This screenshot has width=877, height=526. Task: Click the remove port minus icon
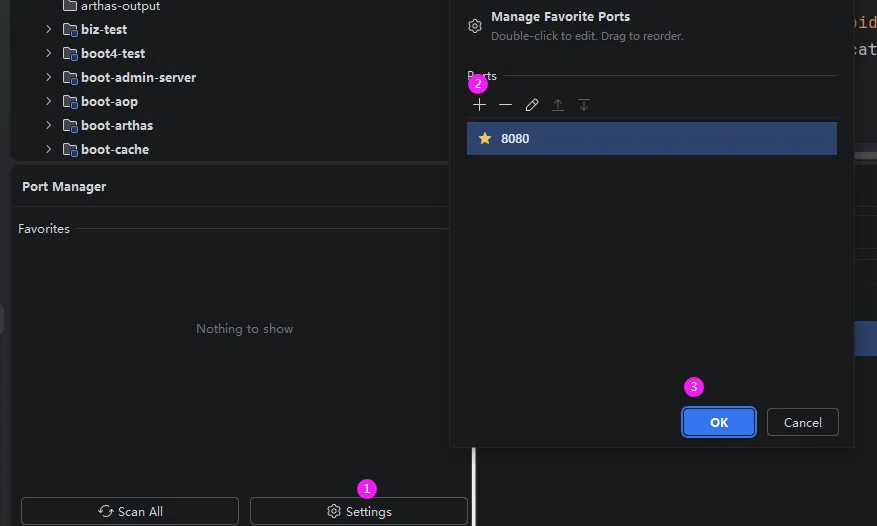(505, 105)
